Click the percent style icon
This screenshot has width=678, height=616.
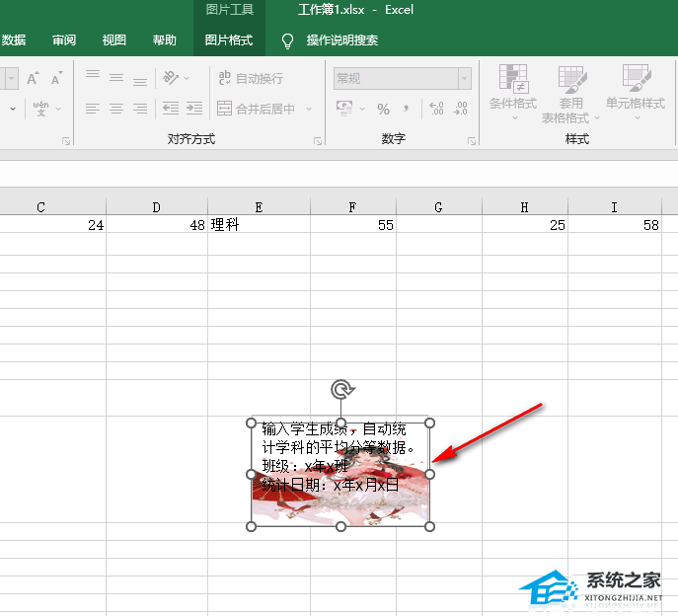[x=383, y=109]
